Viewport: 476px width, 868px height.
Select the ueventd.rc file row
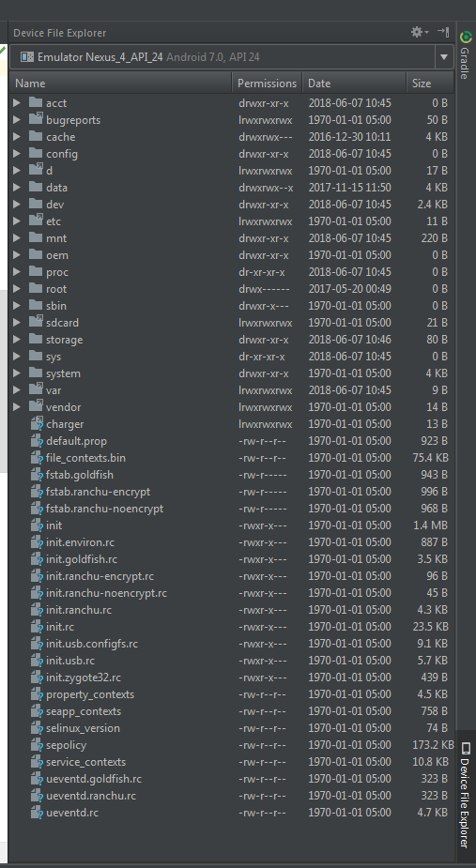(x=232, y=814)
